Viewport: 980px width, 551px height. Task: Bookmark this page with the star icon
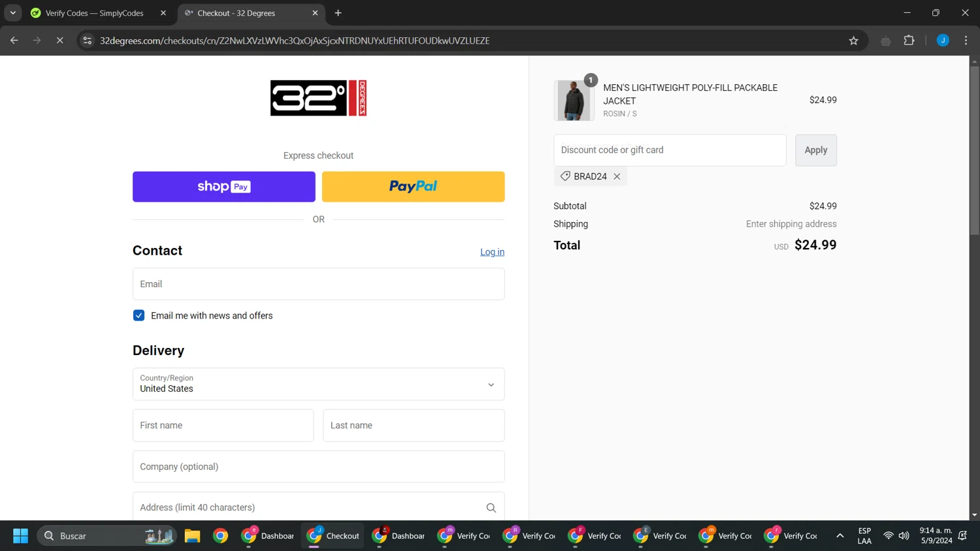pos(853,40)
